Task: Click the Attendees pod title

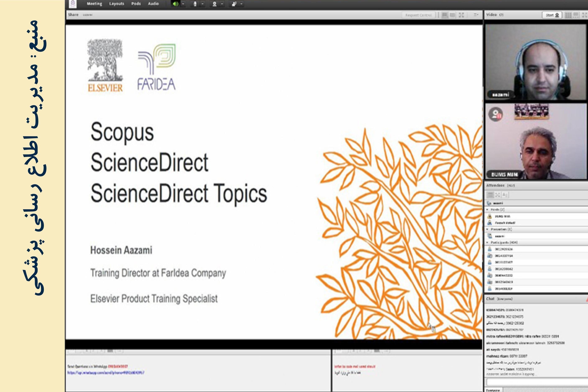Action: pos(495,185)
